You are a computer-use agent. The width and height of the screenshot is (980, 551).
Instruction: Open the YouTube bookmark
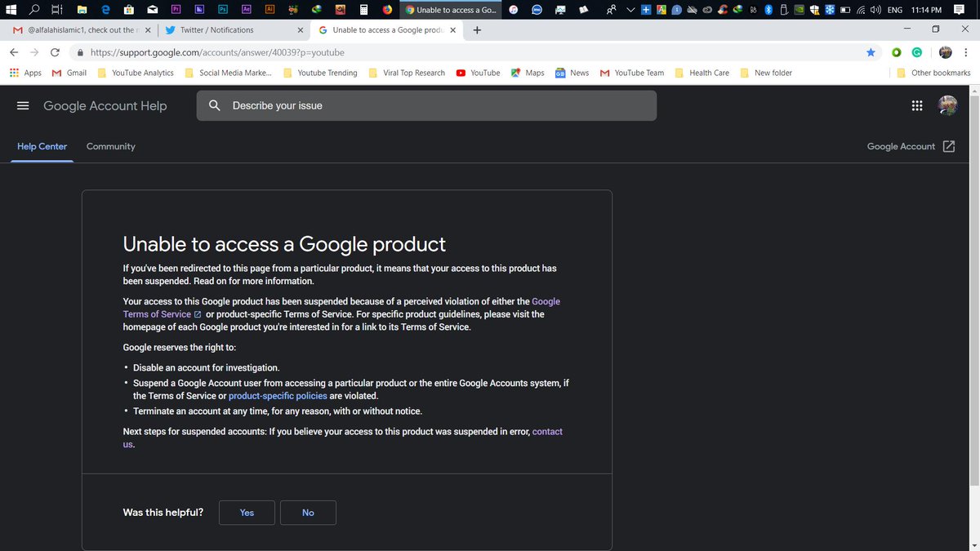pyautogui.click(x=478, y=73)
